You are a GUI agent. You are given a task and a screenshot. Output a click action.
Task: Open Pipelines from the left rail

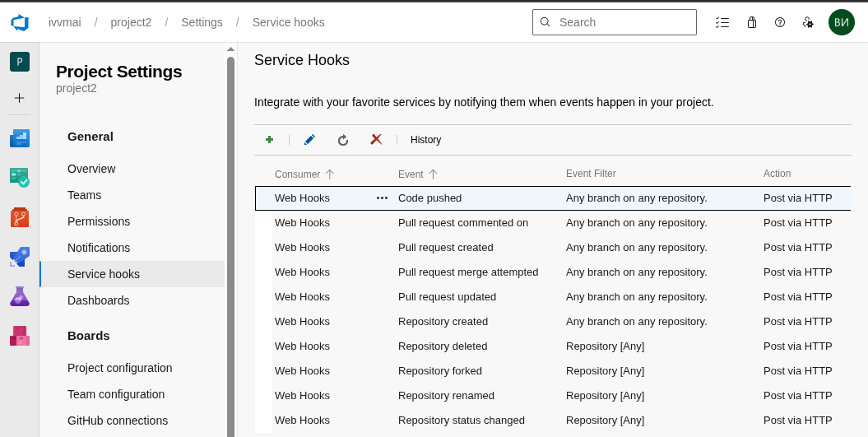point(20,257)
